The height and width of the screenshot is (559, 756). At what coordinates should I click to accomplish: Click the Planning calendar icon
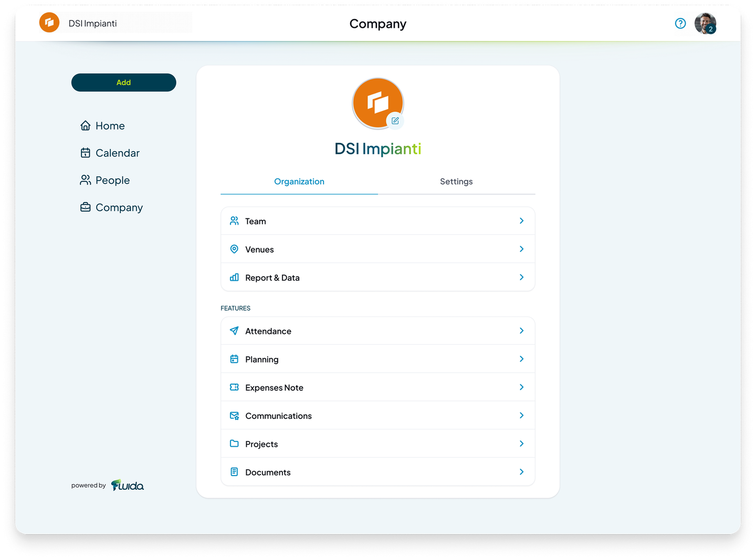tap(234, 359)
